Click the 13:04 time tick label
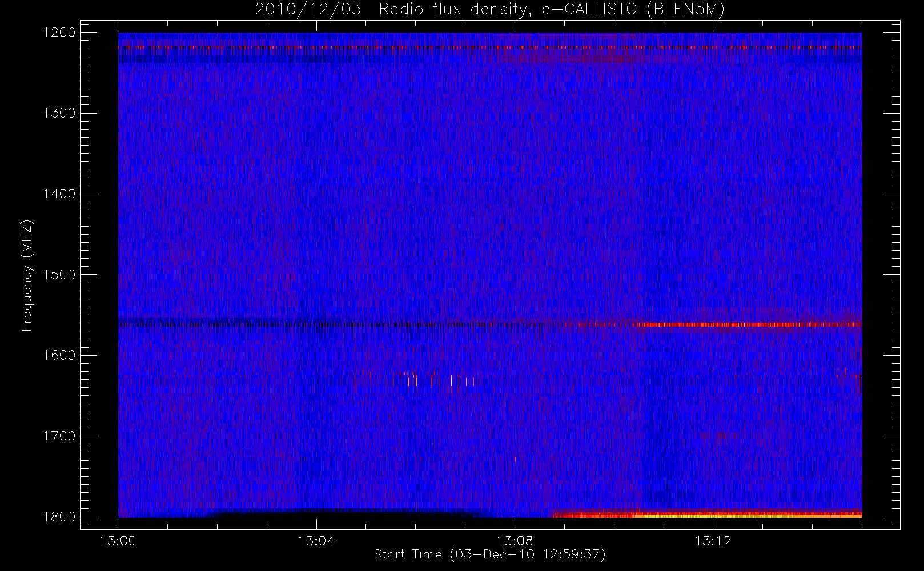 [x=316, y=541]
